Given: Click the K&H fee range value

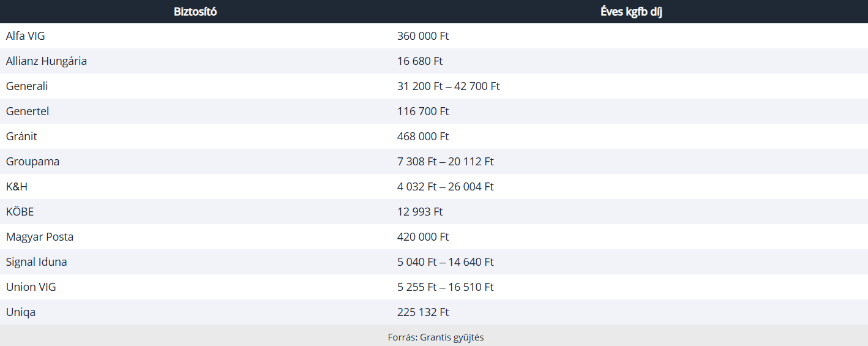Looking at the screenshot, I should 445,187.
